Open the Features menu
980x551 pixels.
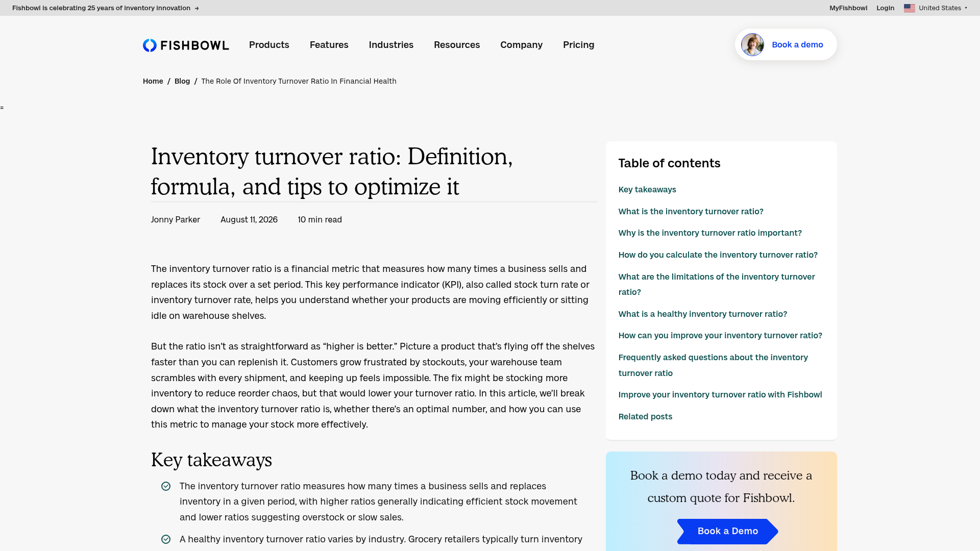pos(329,45)
